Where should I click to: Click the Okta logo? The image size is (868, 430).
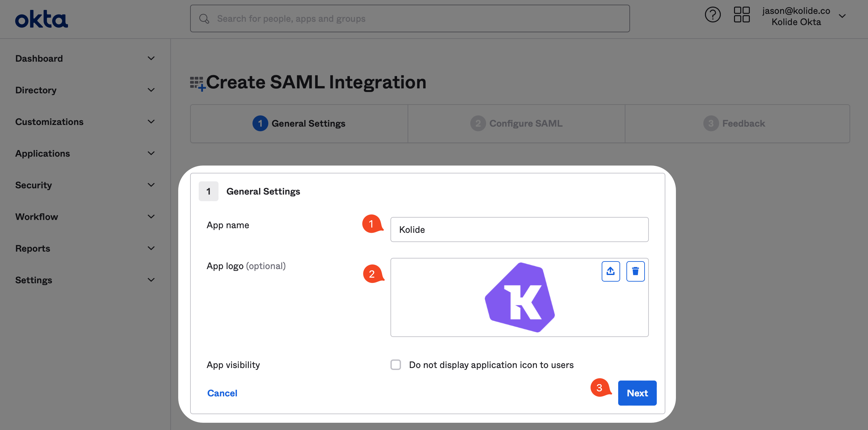42,19
